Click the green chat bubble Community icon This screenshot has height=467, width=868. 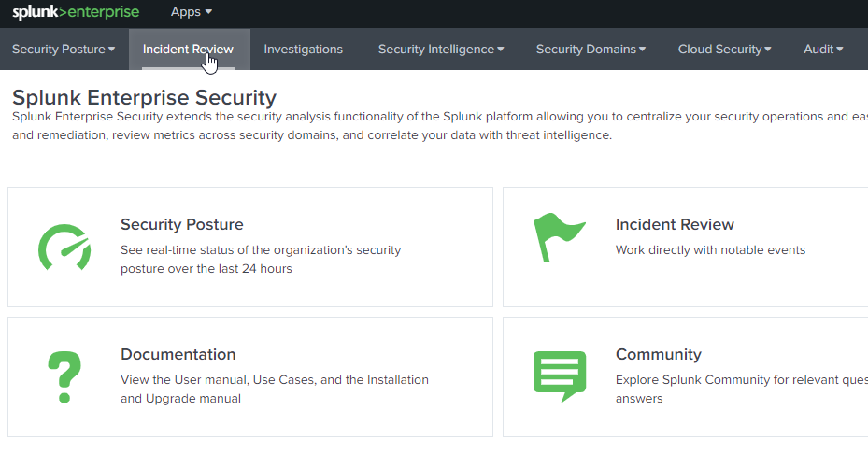pos(559,376)
